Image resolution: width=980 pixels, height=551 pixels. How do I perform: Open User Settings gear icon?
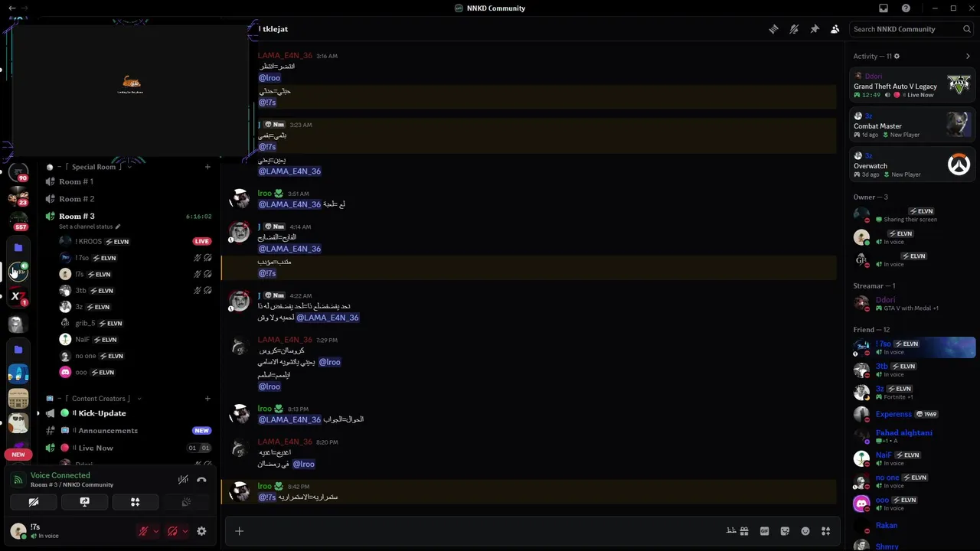201,531
